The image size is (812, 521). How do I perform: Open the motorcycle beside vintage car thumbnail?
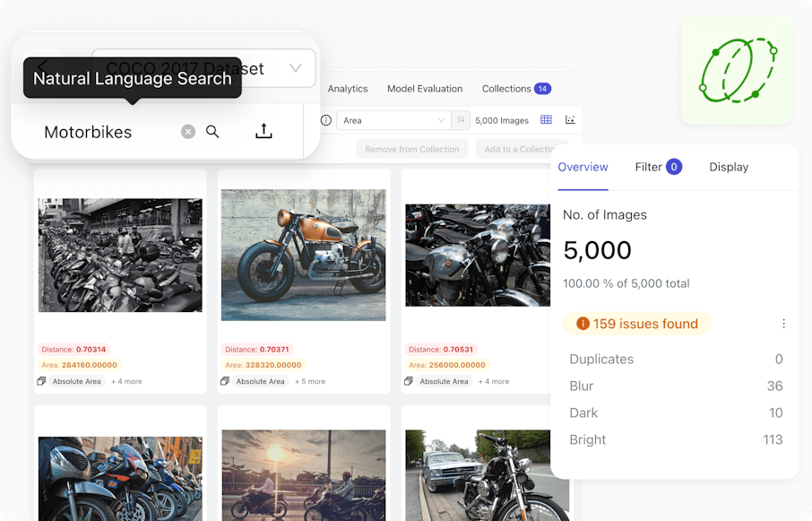(487, 475)
